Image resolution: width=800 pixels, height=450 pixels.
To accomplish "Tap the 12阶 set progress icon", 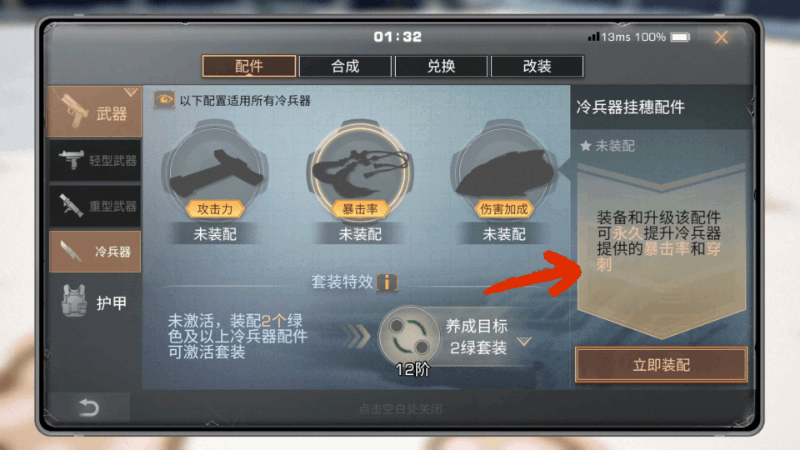I will click(410, 337).
